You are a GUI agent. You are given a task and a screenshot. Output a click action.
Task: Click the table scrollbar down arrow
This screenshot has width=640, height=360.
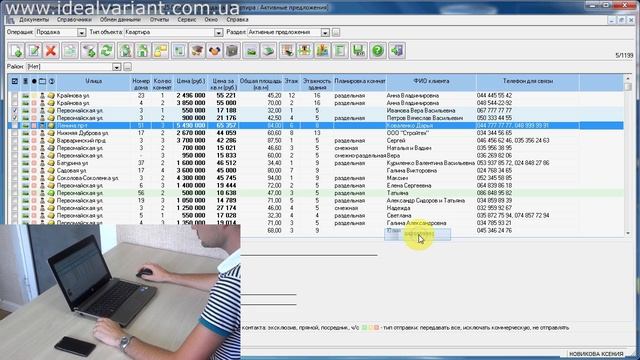pyautogui.click(x=628, y=233)
